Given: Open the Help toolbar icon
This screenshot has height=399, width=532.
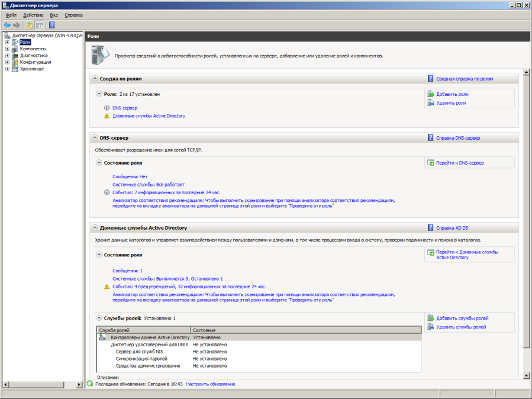Looking at the screenshot, I should point(52,25).
